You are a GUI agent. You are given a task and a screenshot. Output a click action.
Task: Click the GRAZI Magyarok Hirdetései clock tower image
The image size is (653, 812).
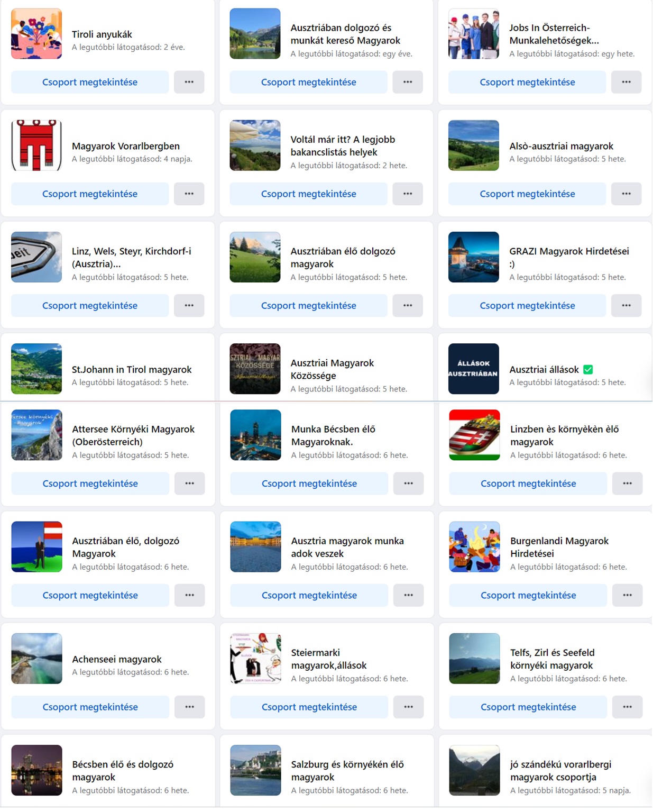tap(473, 257)
